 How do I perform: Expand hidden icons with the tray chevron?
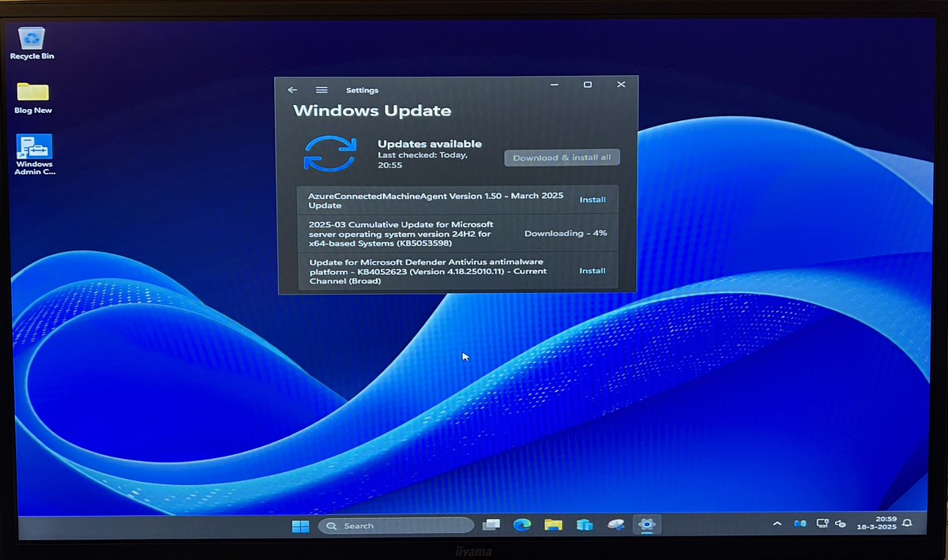point(777,524)
